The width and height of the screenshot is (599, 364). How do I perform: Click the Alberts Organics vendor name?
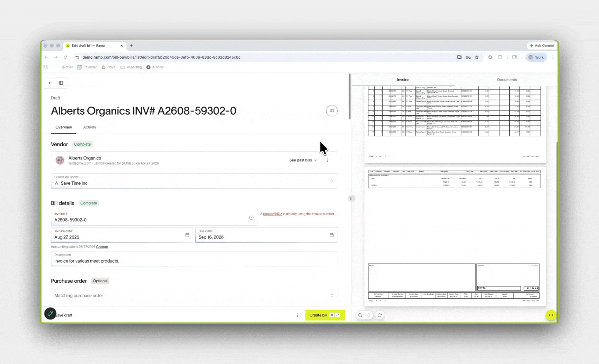pos(85,158)
